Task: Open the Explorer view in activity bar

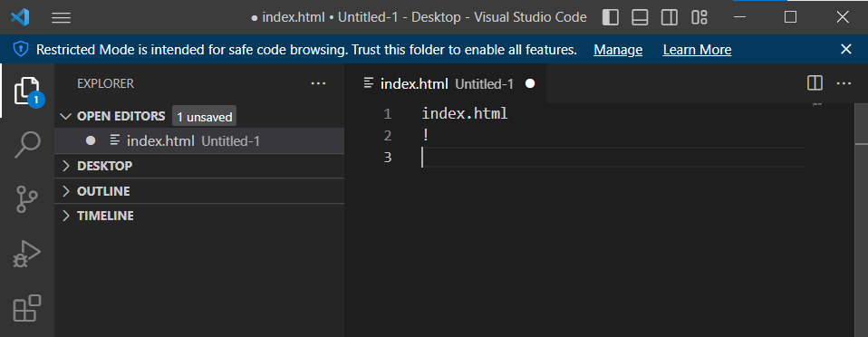Action: tap(27, 91)
